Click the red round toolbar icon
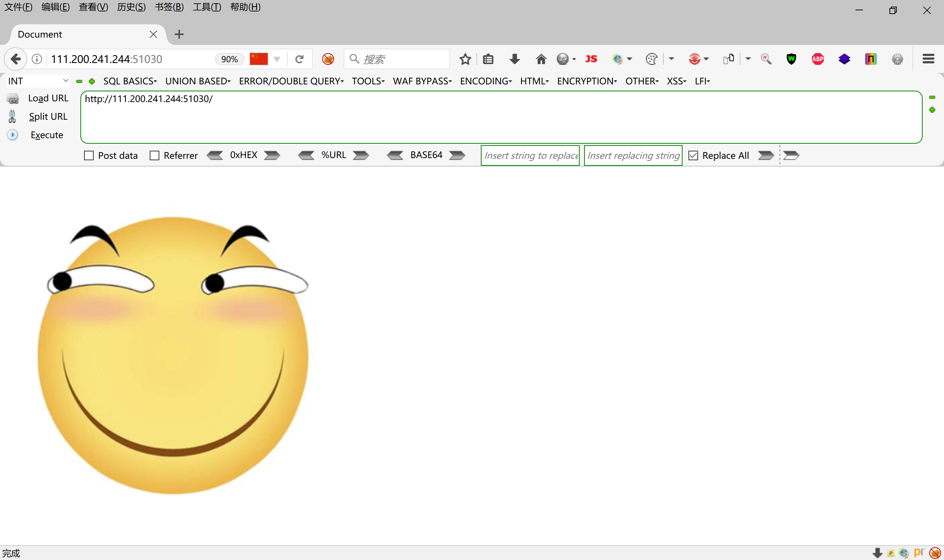The image size is (944, 560). [x=694, y=59]
